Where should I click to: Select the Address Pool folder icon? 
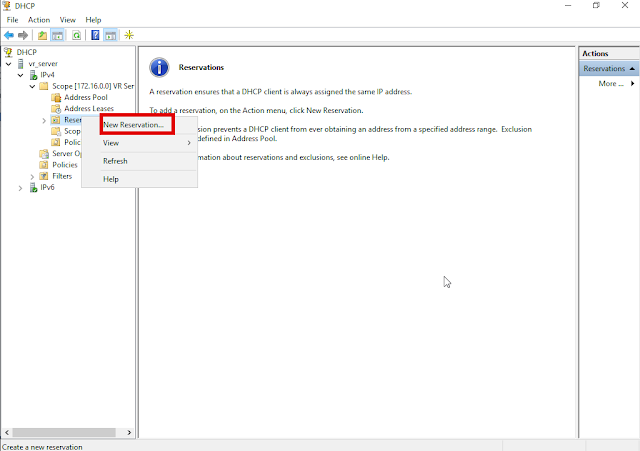[56, 98]
